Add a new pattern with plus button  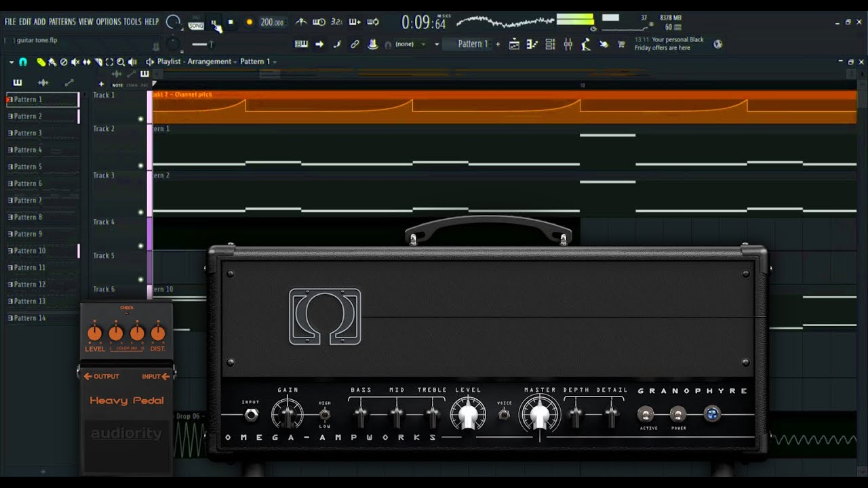click(x=498, y=44)
